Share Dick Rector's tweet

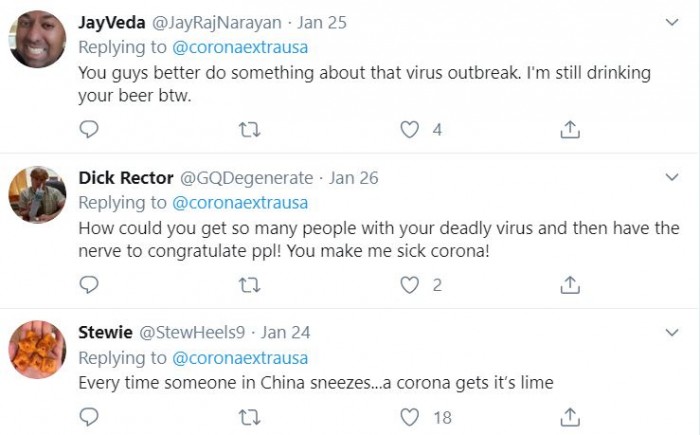tap(570, 285)
